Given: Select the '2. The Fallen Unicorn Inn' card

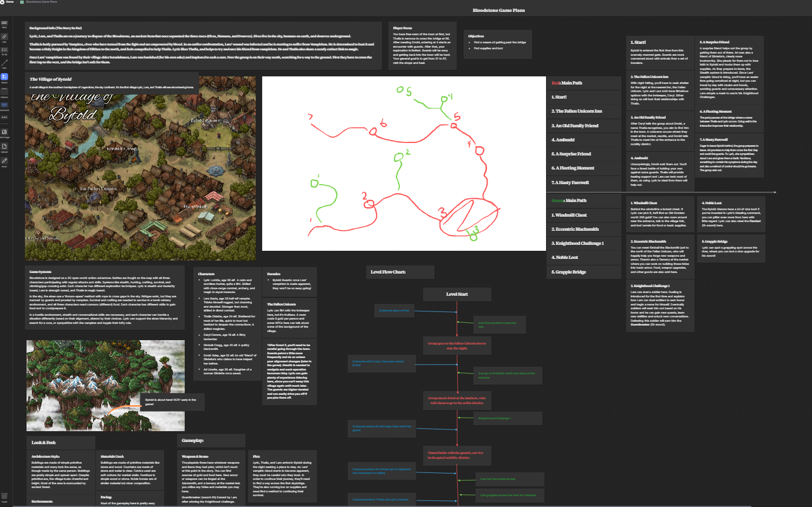Looking at the screenshot, I should coord(583,111).
